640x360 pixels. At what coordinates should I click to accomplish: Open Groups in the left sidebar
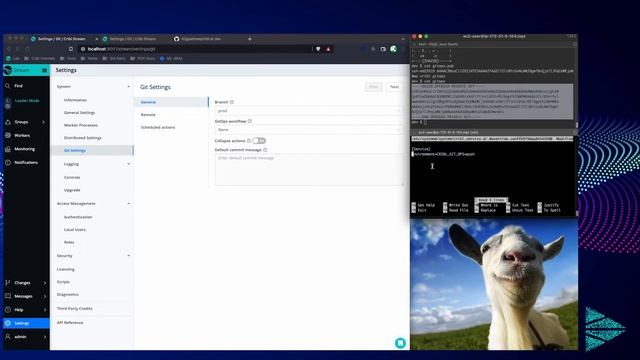click(x=21, y=122)
